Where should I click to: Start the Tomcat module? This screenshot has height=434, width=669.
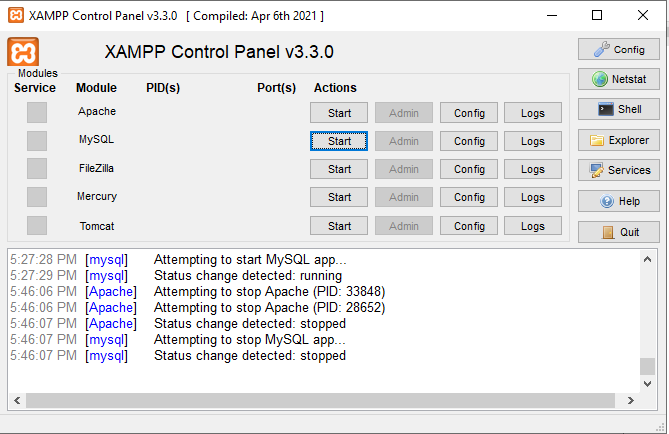339,226
